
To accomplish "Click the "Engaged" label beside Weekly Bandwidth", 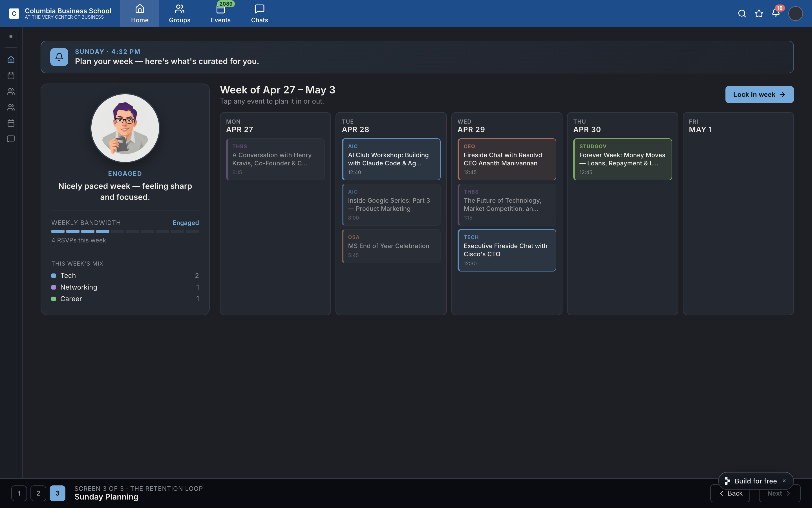I will [x=186, y=223].
